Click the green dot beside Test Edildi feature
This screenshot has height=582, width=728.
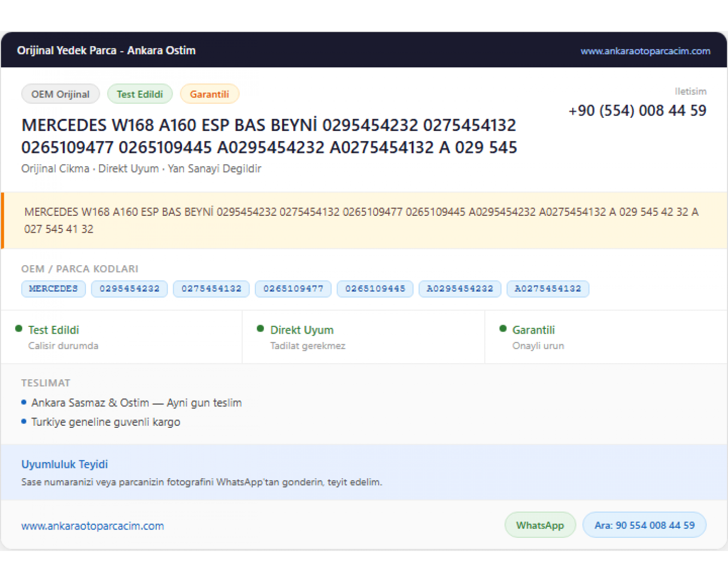point(19,328)
